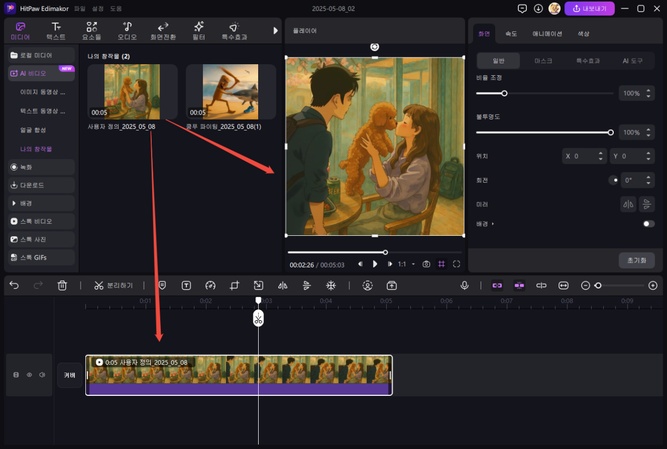Adjust the opacity slider handle
667x449 pixels.
pos(610,133)
